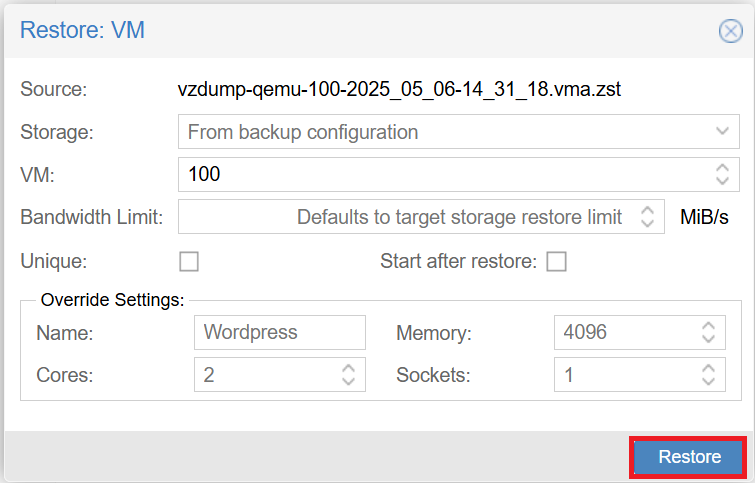Increase the VM ID with up arrow
Image resolution: width=755 pixels, height=483 pixels.
point(722,168)
